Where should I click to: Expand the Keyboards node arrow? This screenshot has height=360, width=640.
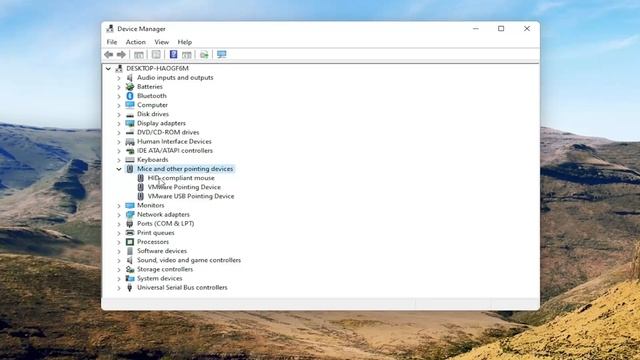tap(119, 160)
